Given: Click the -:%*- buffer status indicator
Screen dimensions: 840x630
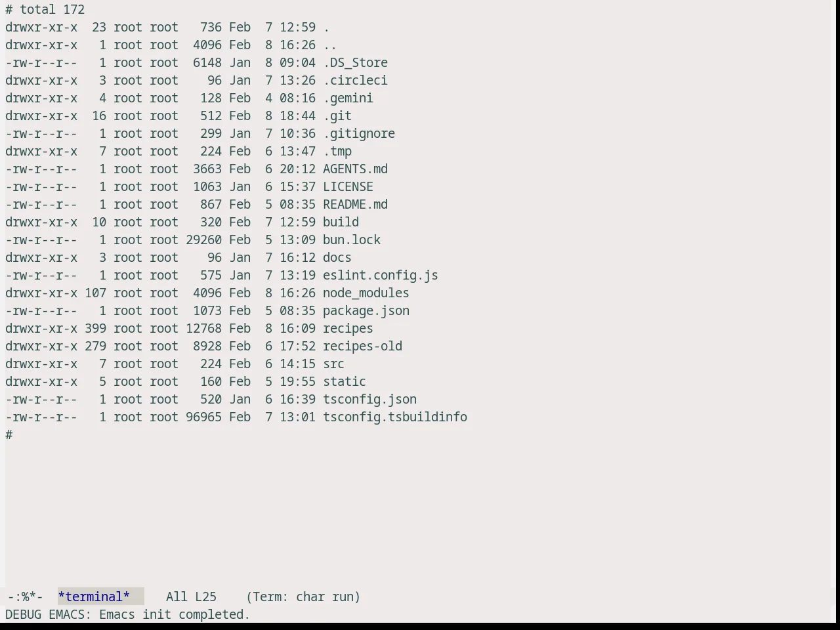Looking at the screenshot, I should tap(25, 597).
